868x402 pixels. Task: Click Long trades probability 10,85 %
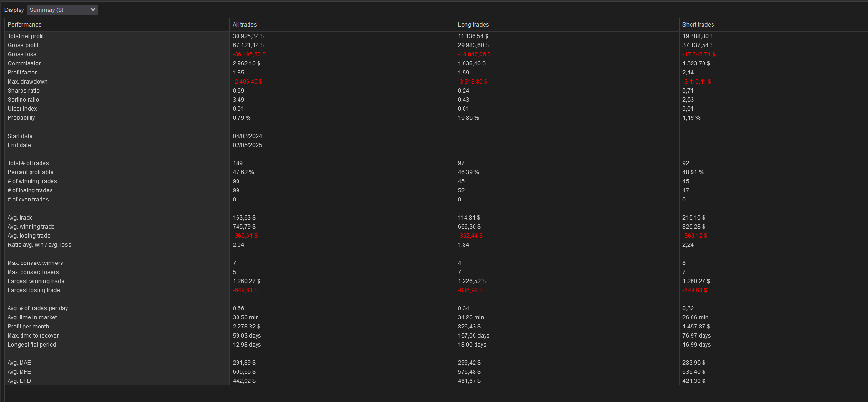[468, 118]
